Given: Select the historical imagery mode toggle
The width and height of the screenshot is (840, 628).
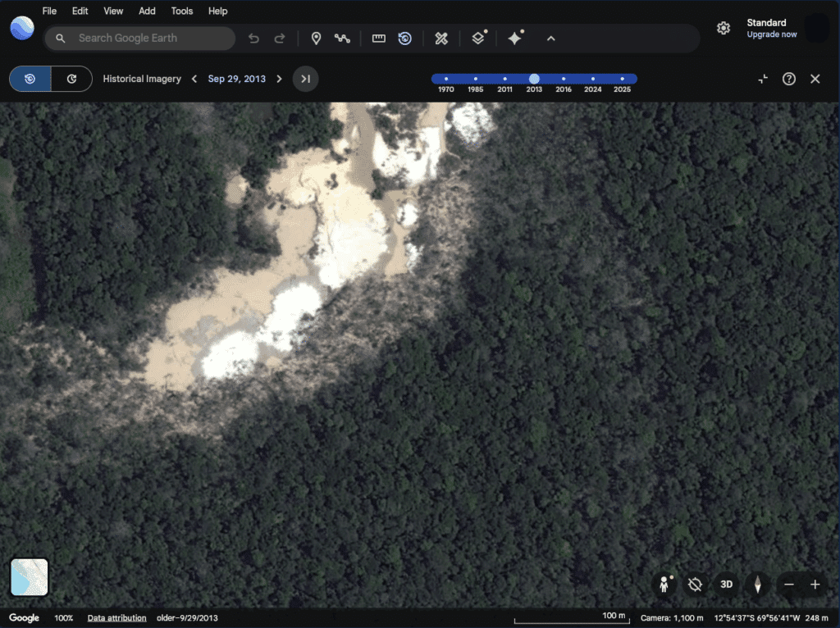Looking at the screenshot, I should [x=30, y=79].
